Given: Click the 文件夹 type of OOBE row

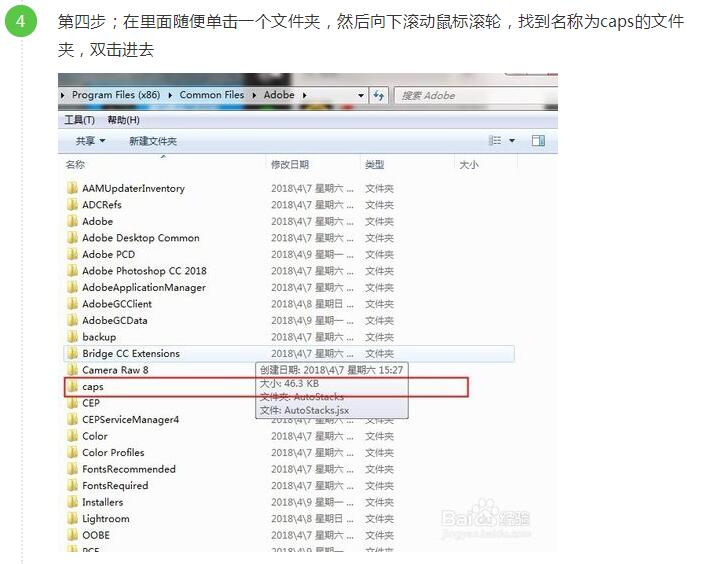Looking at the screenshot, I should coord(379,535).
